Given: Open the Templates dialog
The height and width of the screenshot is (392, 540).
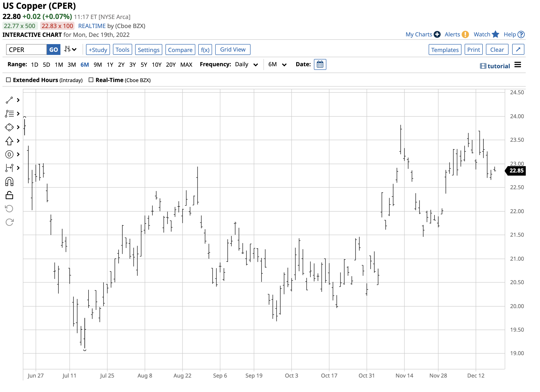Looking at the screenshot, I should coord(445,50).
